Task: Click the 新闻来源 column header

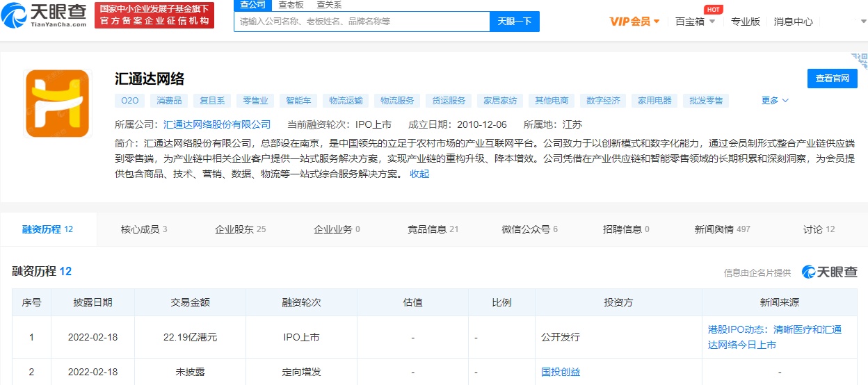Action: [780, 302]
